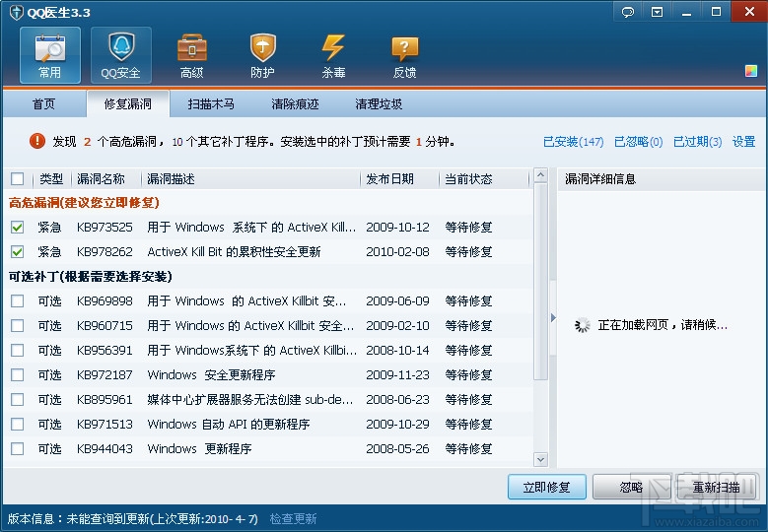Switch to the 清理垃圾 tab
The width and height of the screenshot is (768, 532).
pos(379,103)
